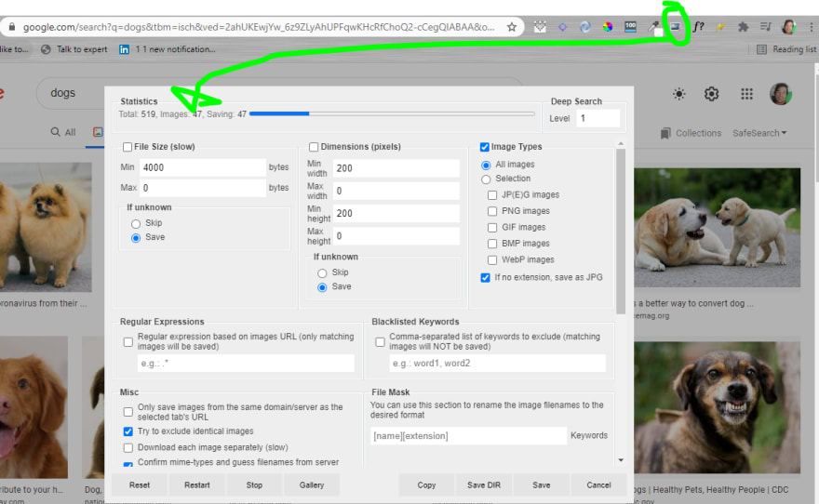
Task: Focus the Min height input
Action: click(396, 213)
